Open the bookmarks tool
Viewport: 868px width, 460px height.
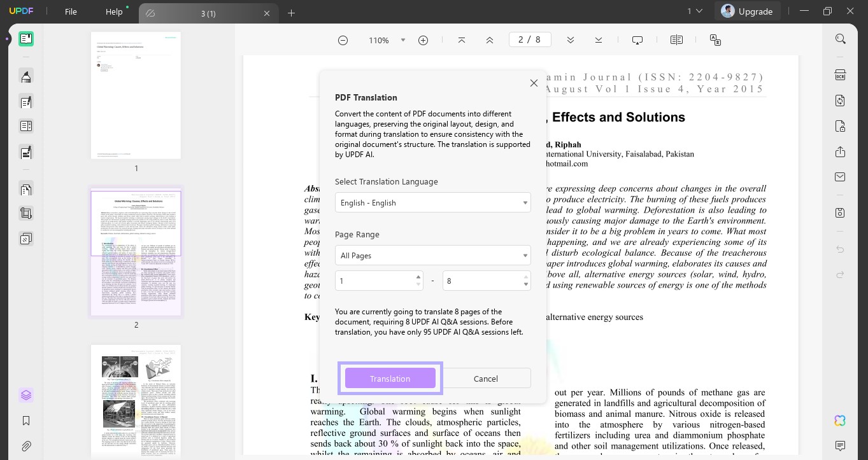pos(26,421)
